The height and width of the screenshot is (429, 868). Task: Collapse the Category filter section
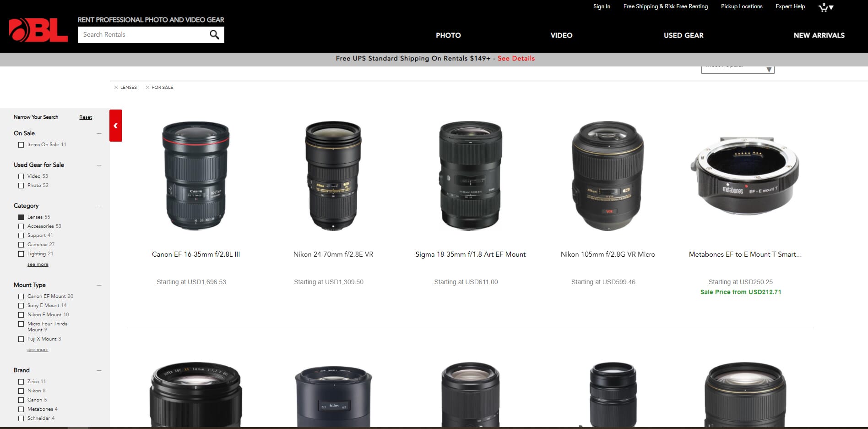coord(99,206)
